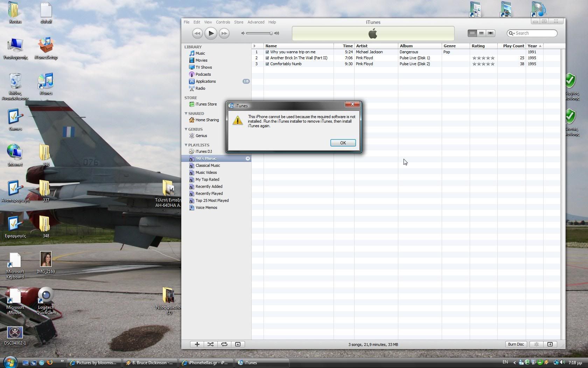Image resolution: width=588 pixels, height=368 pixels.
Task: Open the Store menu
Action: coord(239,22)
